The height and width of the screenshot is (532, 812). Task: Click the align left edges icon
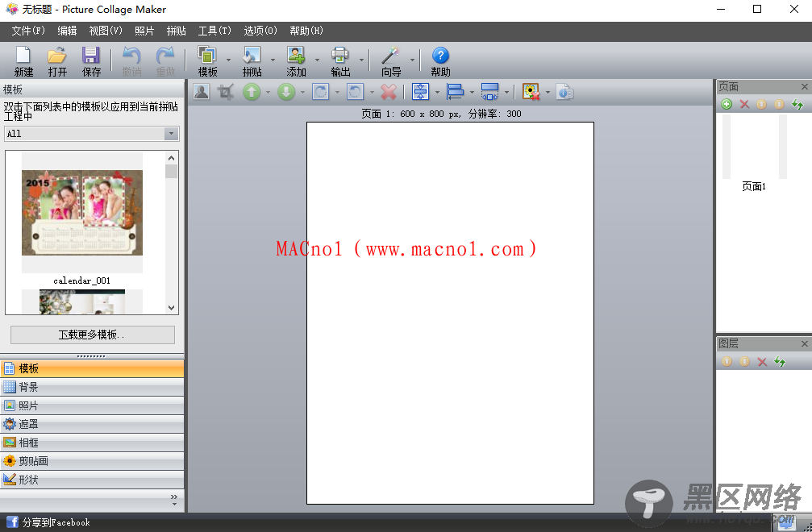[455, 92]
